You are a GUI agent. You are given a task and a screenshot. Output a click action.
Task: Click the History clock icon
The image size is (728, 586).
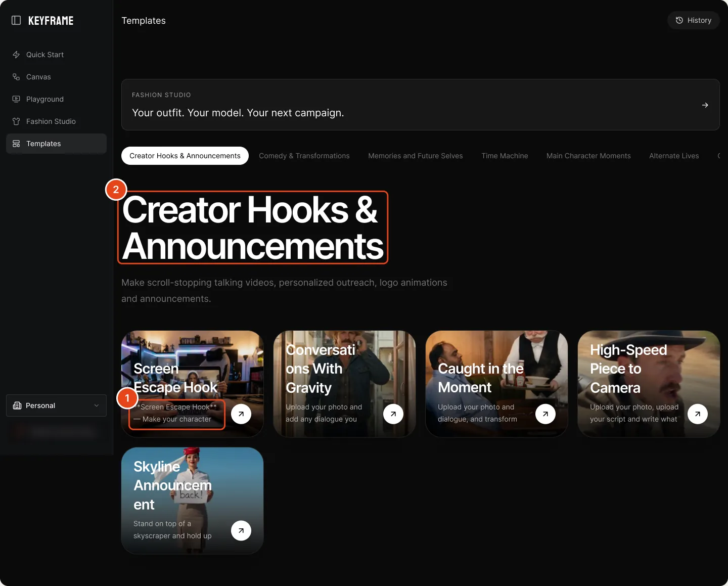click(679, 20)
